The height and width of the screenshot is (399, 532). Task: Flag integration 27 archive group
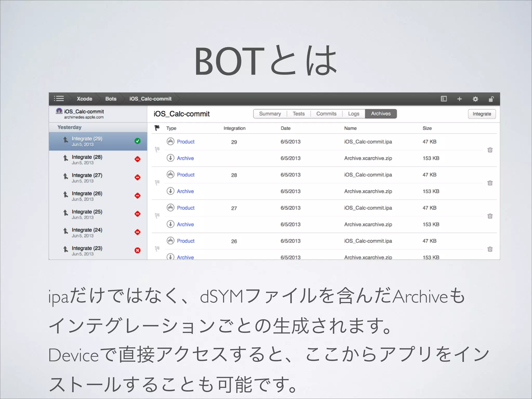pyautogui.click(x=157, y=216)
